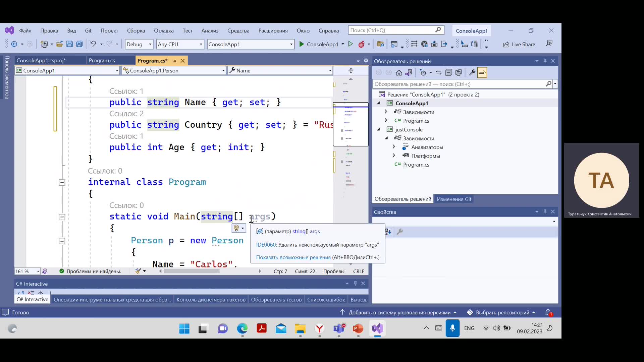
Task: Click Добавить в систему управления версиями
Action: click(398, 312)
